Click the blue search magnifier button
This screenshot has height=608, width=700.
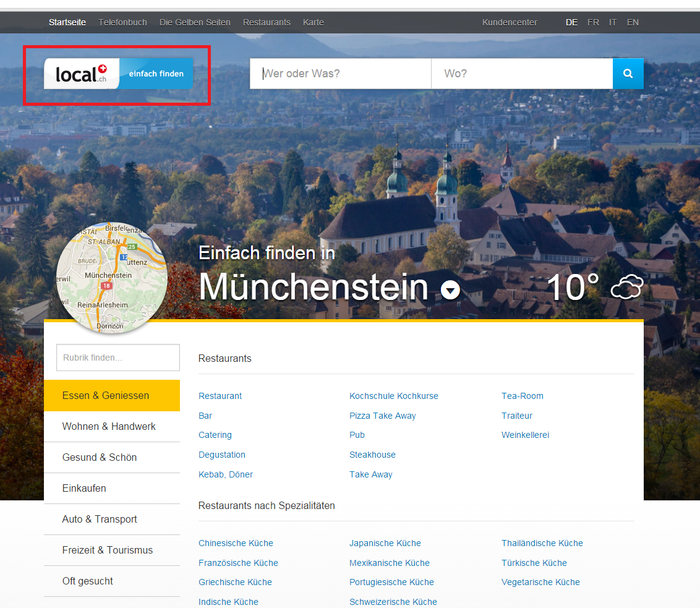click(628, 74)
